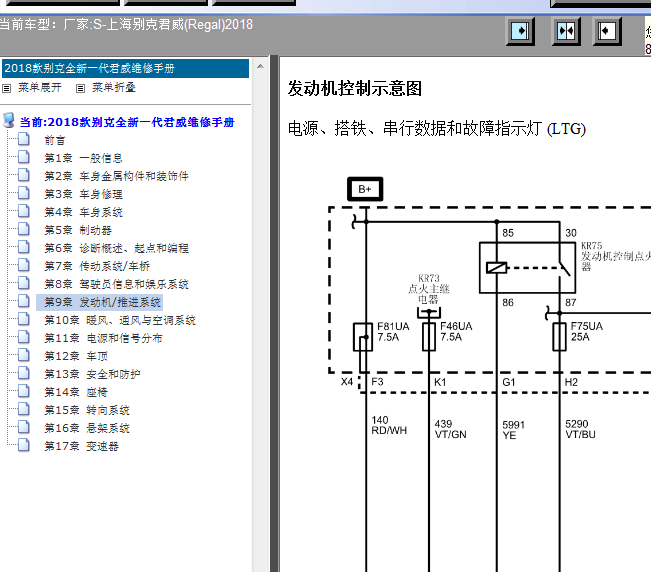
Task: Click the page icon beside 第14章
Action: point(24,391)
